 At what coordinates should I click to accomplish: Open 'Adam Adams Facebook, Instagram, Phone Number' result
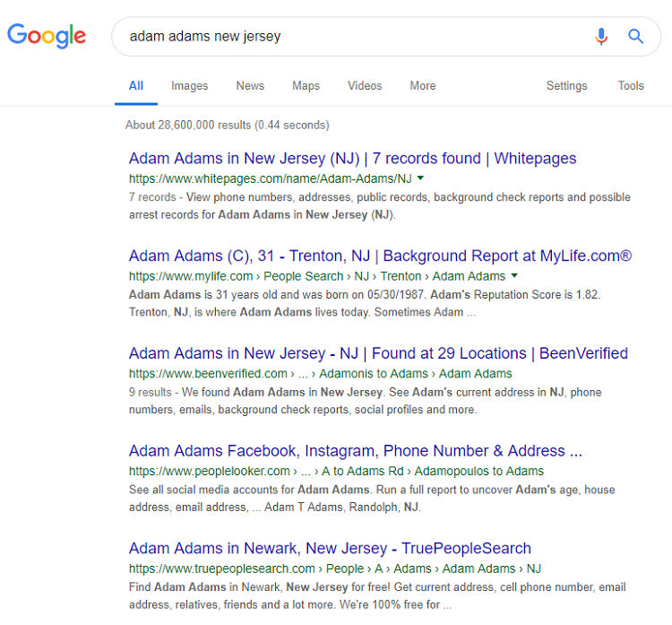[356, 450]
